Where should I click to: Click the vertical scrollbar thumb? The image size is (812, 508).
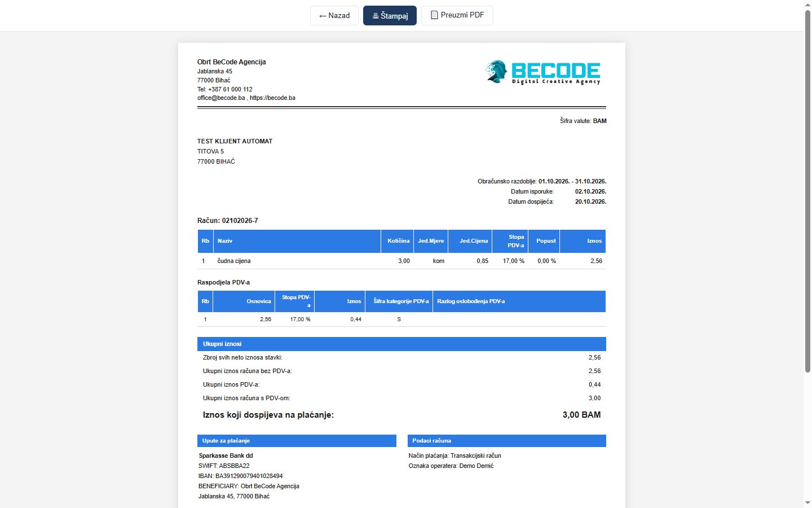[x=807, y=191]
